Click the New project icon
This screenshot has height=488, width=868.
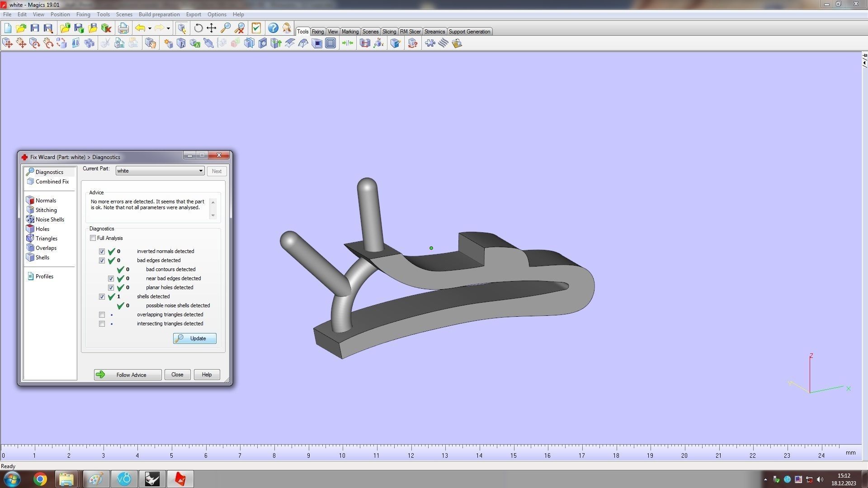tap(8, 28)
